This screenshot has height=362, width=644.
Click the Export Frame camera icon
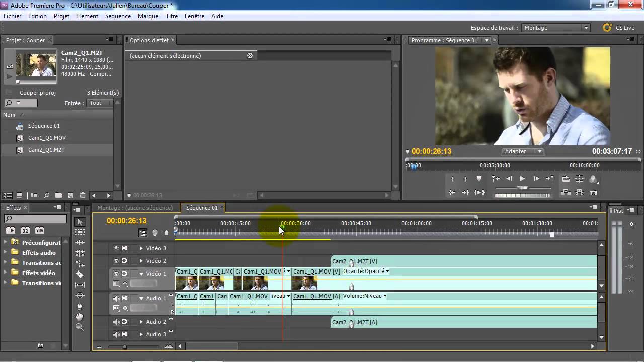coord(593,193)
